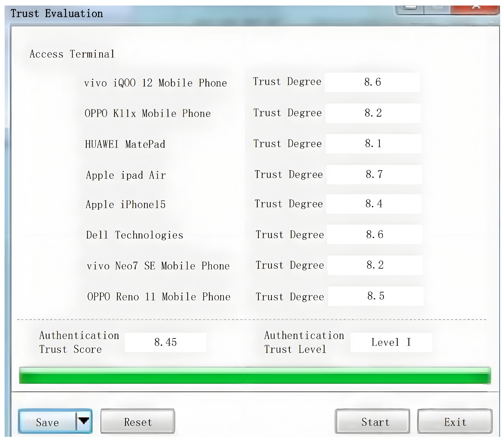Click HUAWEI MatePad trust degree value
Screen dimensions: 504x441
373,144
